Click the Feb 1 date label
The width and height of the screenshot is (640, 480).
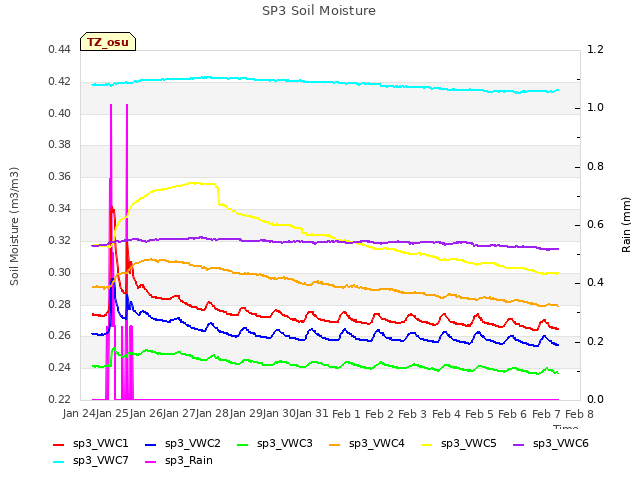click(x=346, y=414)
